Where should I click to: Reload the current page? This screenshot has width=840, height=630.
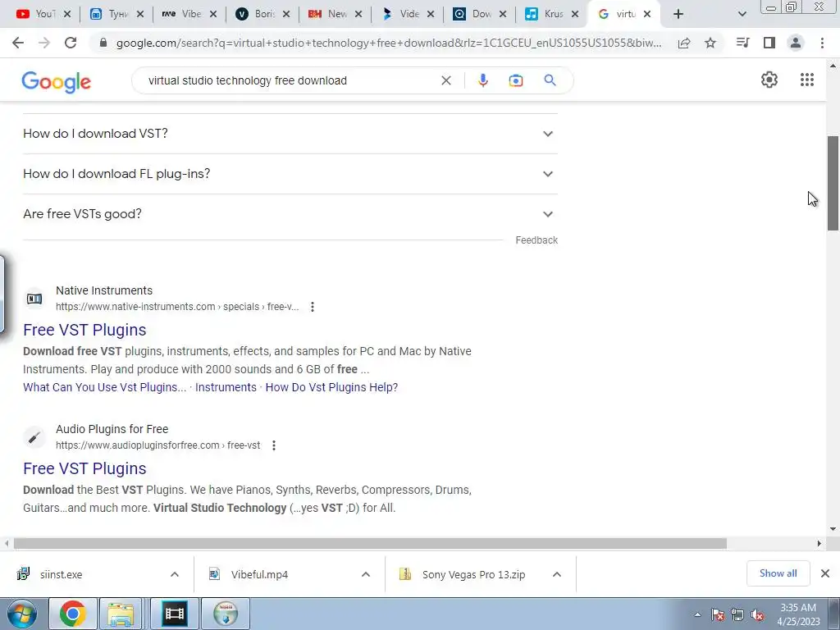pos(71,43)
